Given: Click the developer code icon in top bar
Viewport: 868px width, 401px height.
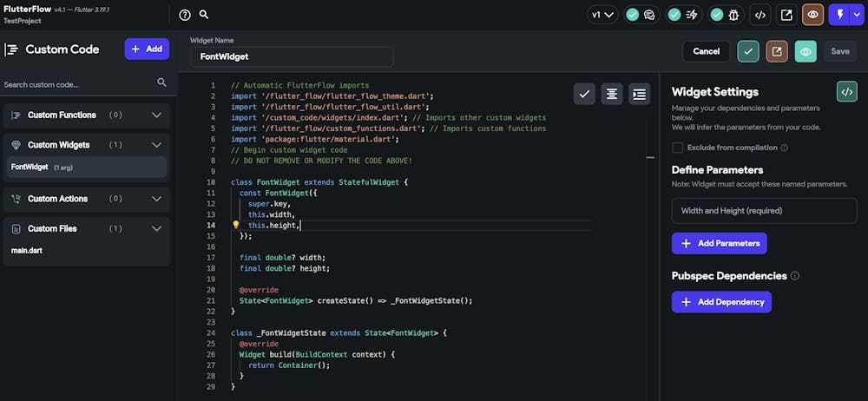Looking at the screenshot, I should point(759,15).
